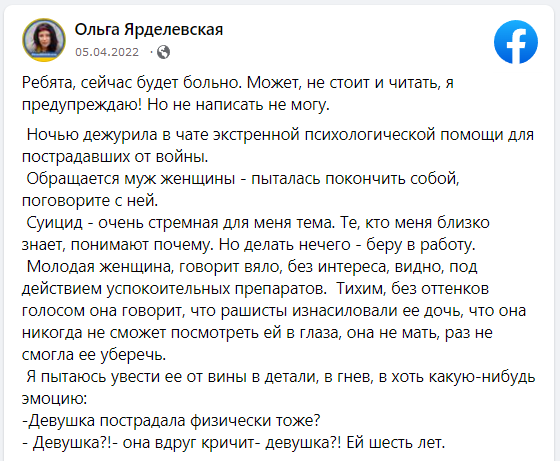Click the final line ending "Ей шесть лет."
The width and height of the screenshot is (560, 461).
(234, 443)
